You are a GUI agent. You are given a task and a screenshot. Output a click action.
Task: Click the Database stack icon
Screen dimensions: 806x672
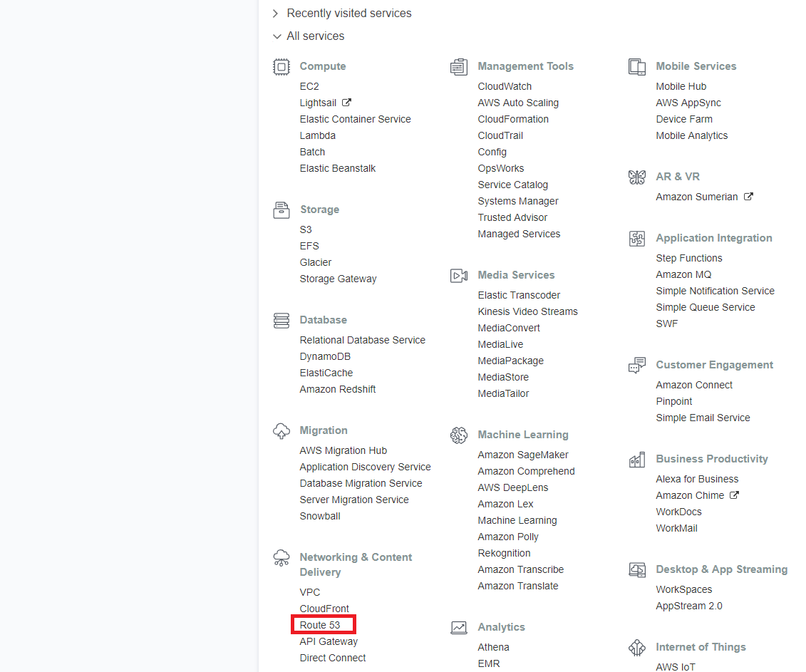pos(281,320)
